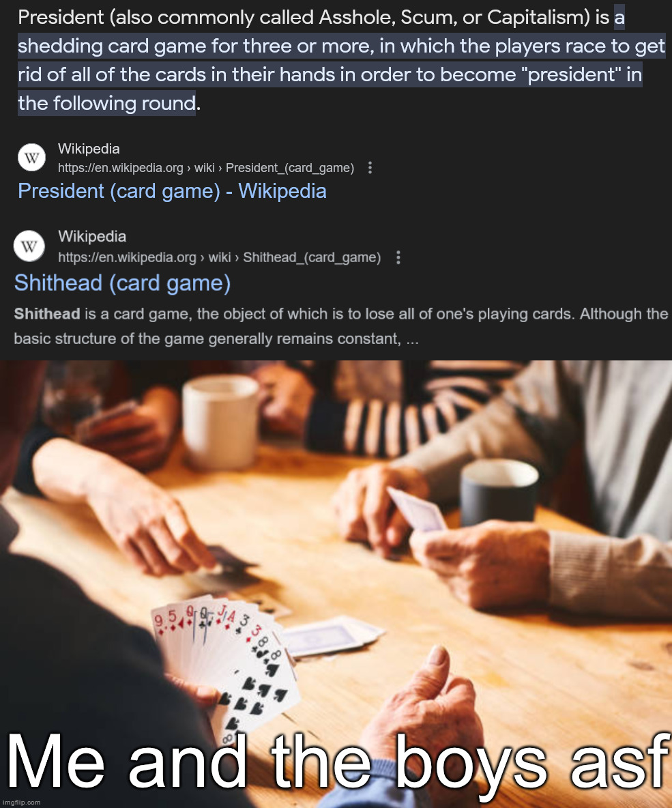Click the bold "Shithead" word in the description
The image size is (672, 808).
click(x=47, y=314)
